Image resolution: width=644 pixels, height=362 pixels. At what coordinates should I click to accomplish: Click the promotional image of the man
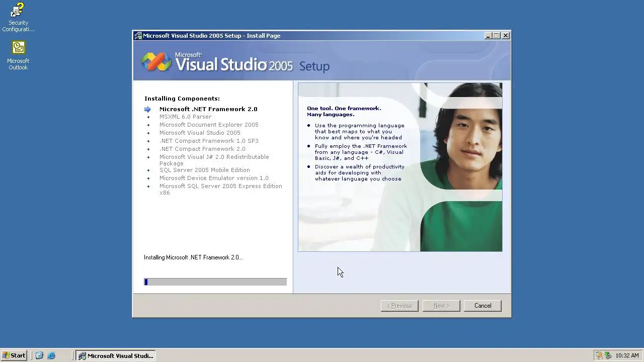point(400,167)
